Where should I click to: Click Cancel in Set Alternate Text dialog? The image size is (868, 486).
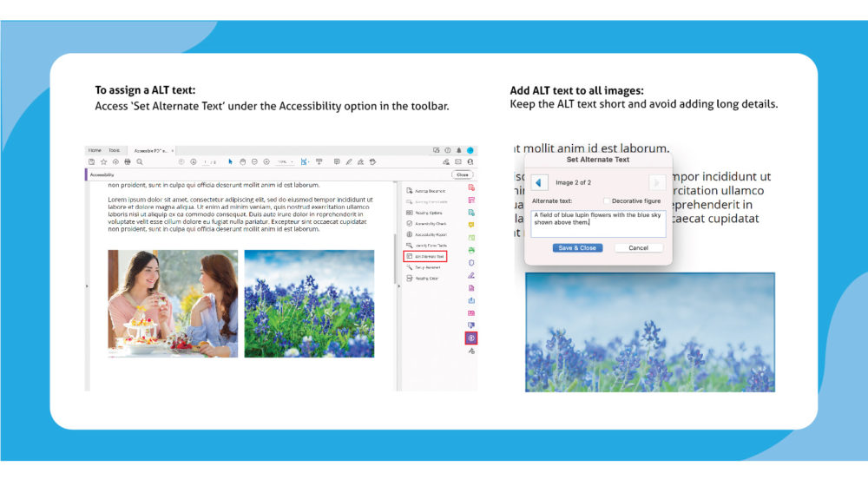[638, 248]
